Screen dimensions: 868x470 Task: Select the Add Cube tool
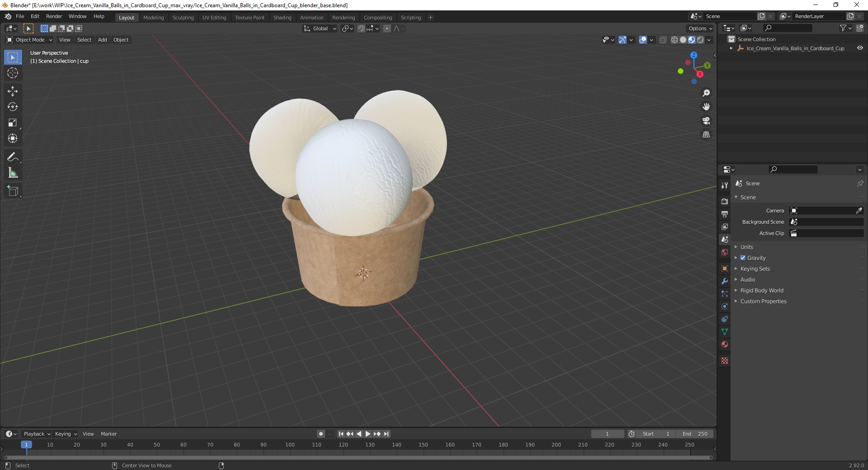click(13, 191)
